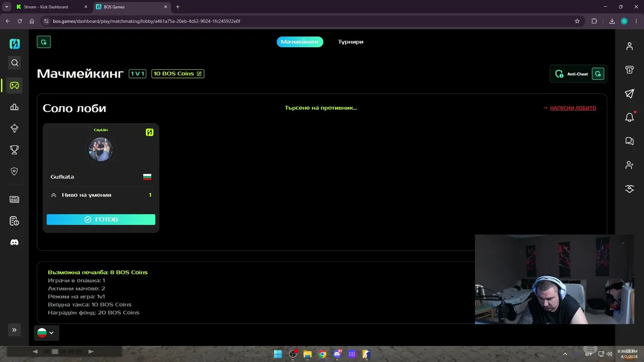Edit the 10 BOS Coins entry fee
Screen dimensions: 644x362
(178, 74)
